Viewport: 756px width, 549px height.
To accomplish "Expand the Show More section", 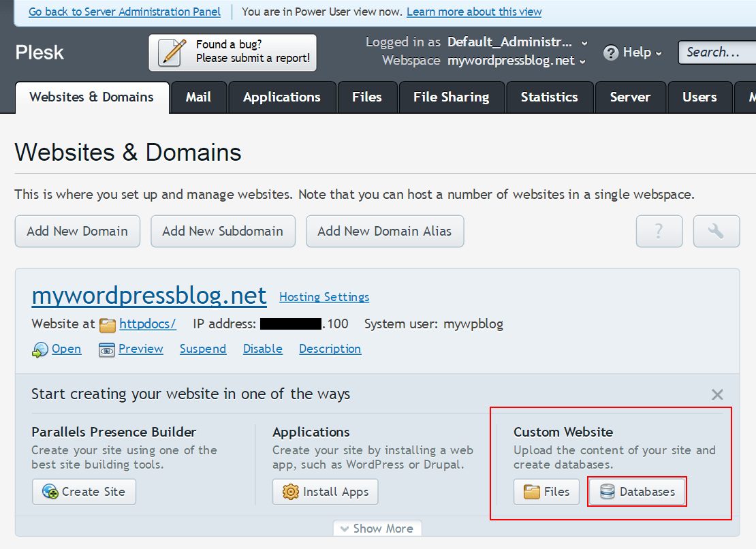I will pos(377,528).
